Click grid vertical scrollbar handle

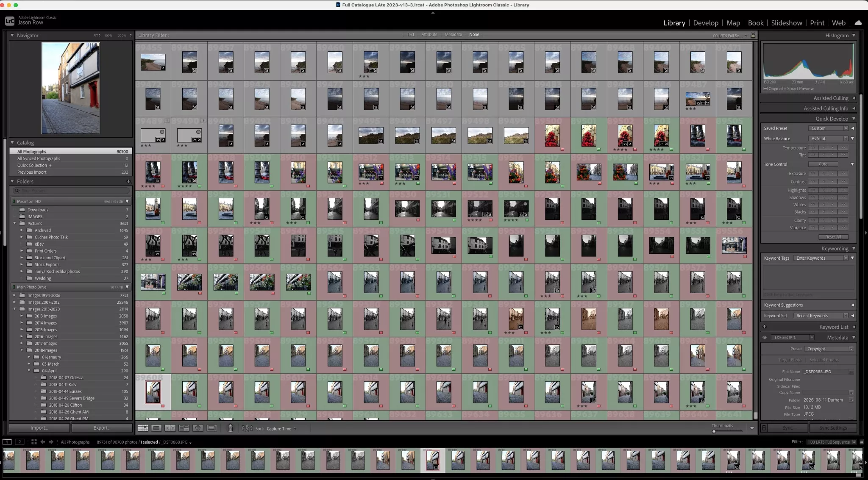point(755,416)
